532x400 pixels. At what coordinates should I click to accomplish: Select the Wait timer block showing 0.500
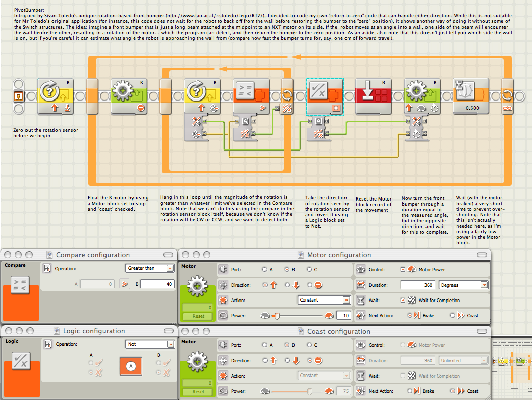tap(471, 96)
